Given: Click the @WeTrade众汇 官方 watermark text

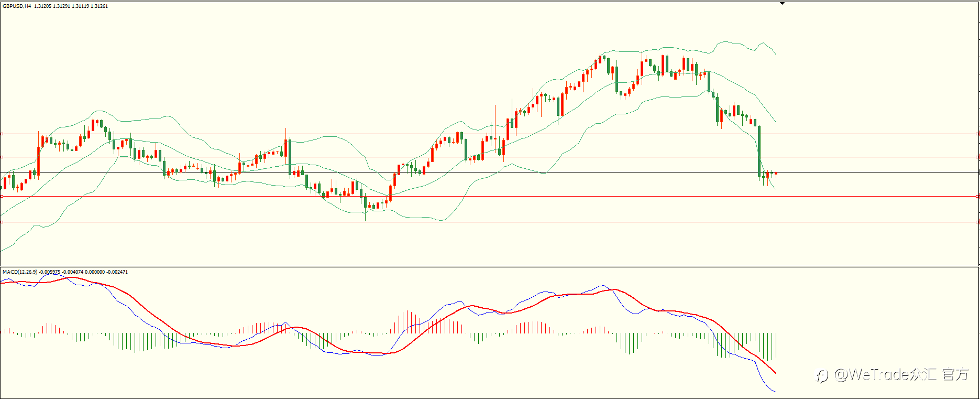Looking at the screenshot, I should click(x=901, y=374).
